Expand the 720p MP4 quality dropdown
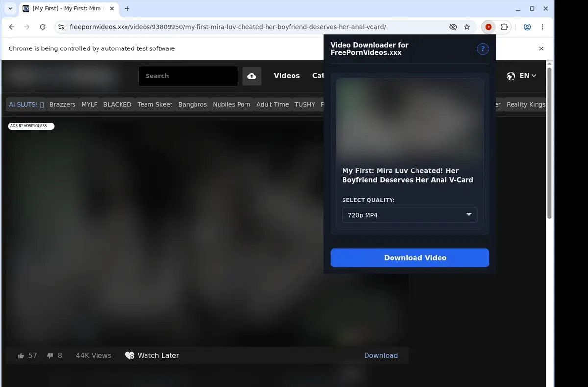Viewport: 588px width, 387px height. point(410,215)
